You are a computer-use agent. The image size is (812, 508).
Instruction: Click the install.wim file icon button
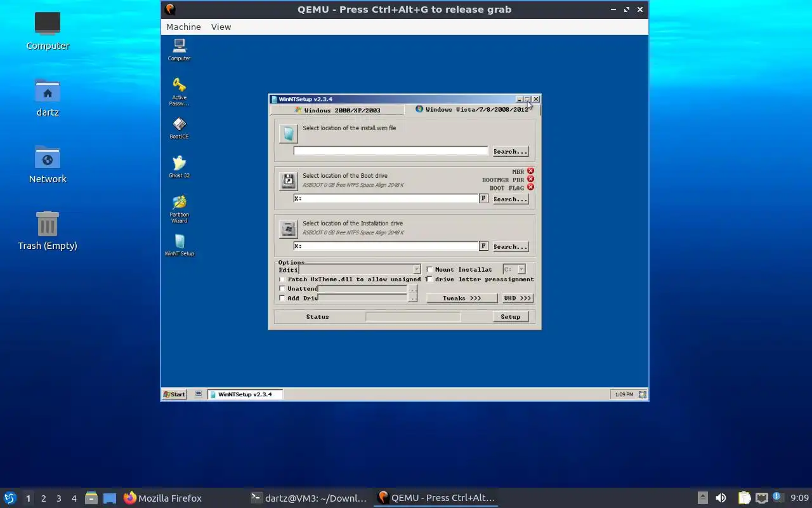(288, 133)
